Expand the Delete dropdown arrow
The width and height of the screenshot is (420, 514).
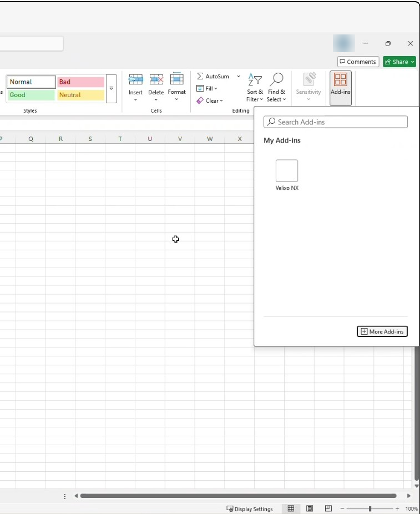156,100
